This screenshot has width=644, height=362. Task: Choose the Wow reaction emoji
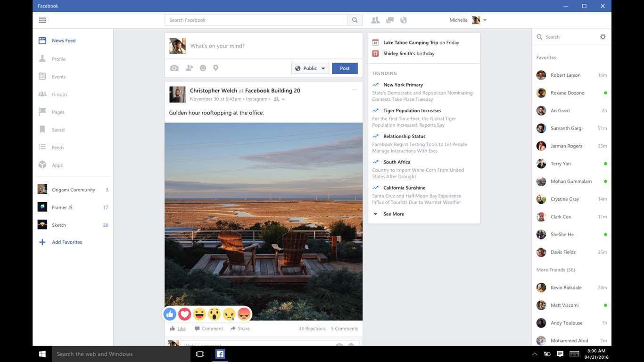coord(214,314)
